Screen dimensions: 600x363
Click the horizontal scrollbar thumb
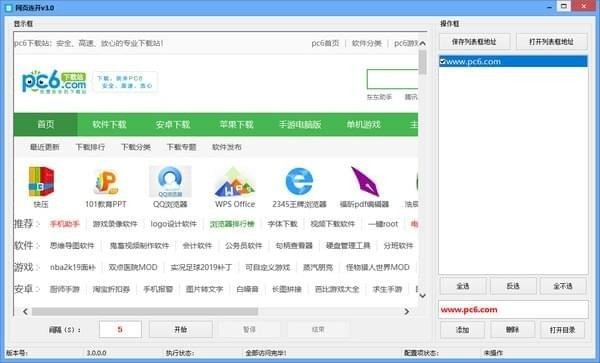pos(145,312)
